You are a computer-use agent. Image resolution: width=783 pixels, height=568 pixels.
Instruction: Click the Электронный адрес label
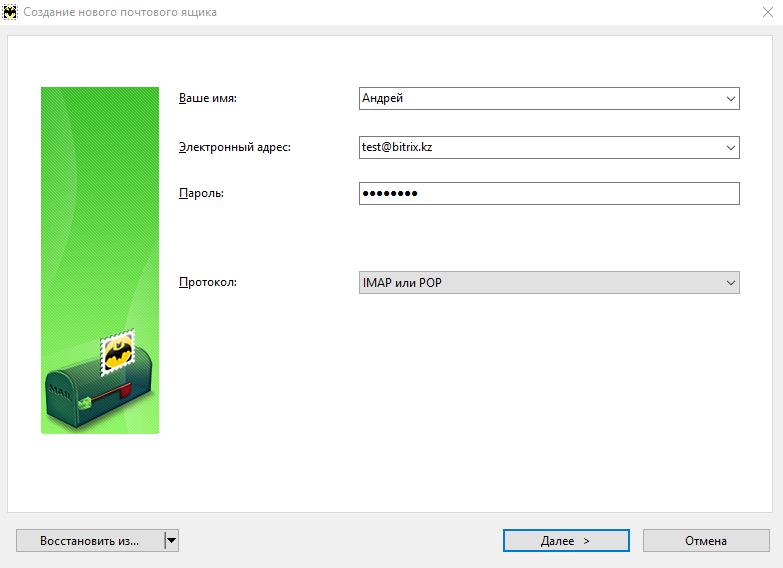click(235, 147)
